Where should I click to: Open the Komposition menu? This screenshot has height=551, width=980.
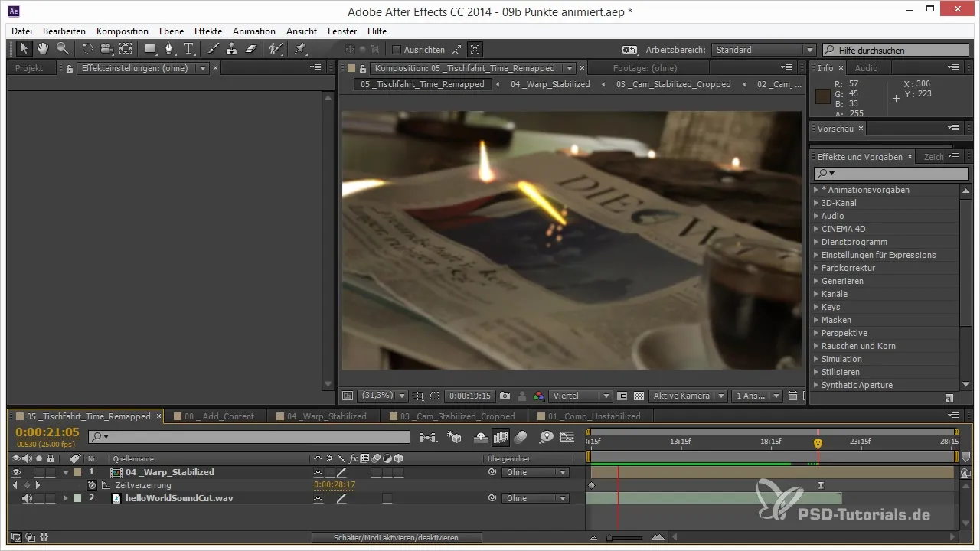click(122, 31)
